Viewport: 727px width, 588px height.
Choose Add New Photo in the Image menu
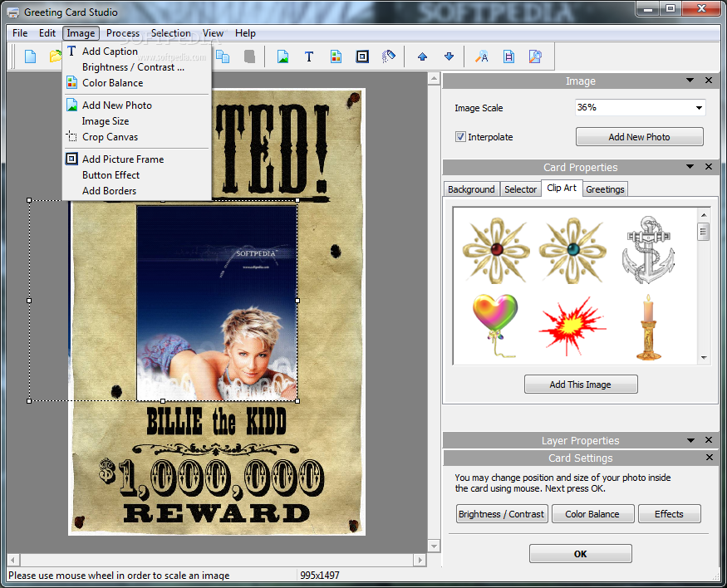click(x=137, y=105)
